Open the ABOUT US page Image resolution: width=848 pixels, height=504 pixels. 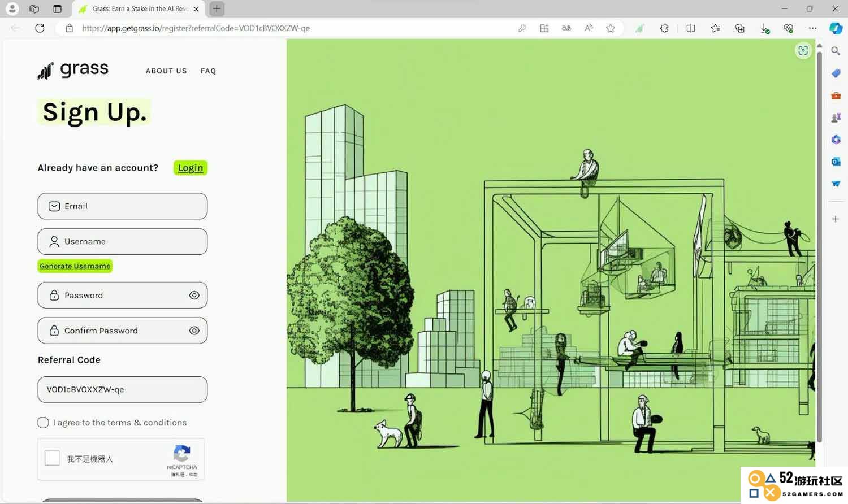(x=166, y=71)
